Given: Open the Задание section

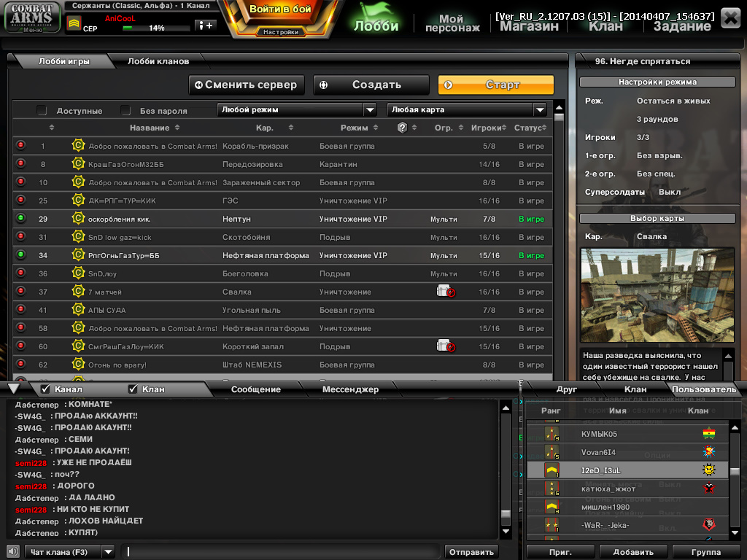Looking at the screenshot, I should [682, 27].
